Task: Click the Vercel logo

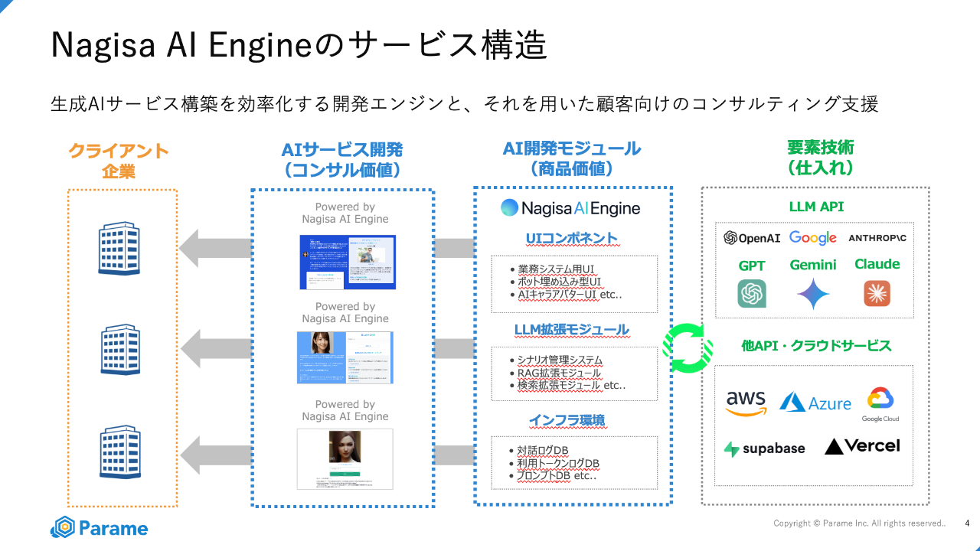Action: click(x=862, y=445)
